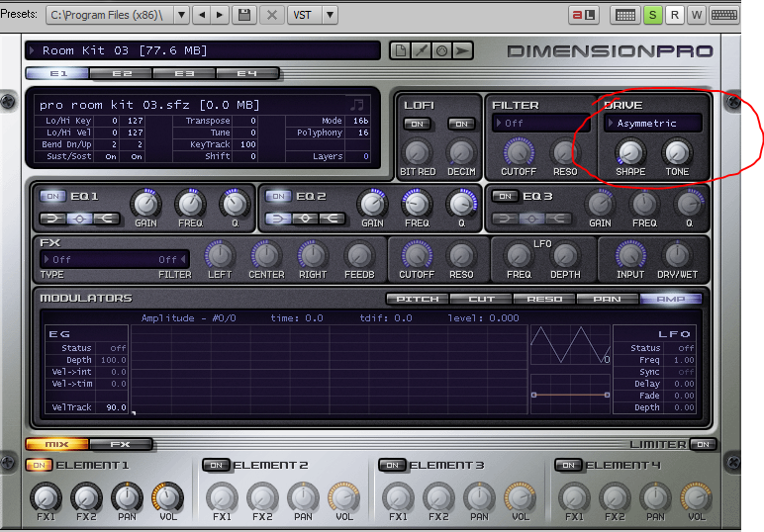Open the Room Kit 03 program selector

pyautogui.click(x=203, y=50)
